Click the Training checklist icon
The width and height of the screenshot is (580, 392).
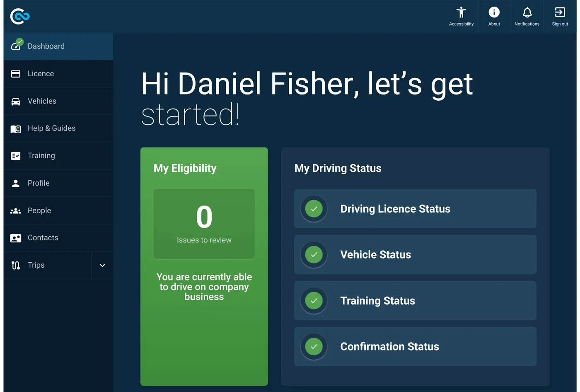(16, 156)
